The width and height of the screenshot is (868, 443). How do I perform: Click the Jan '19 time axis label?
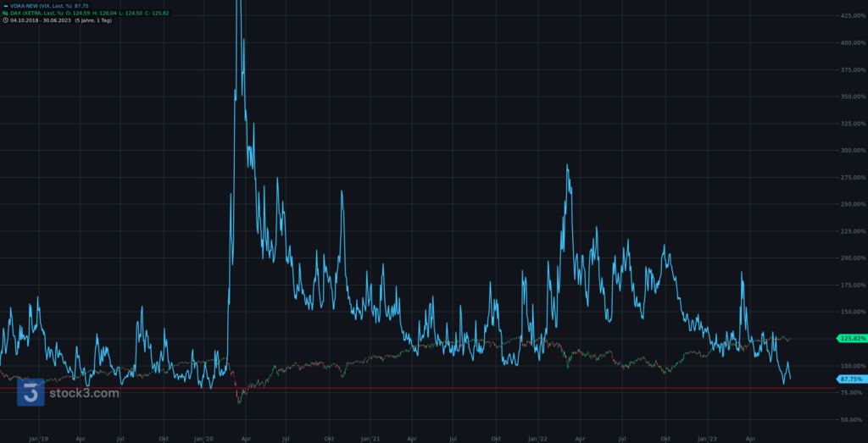(x=37, y=440)
